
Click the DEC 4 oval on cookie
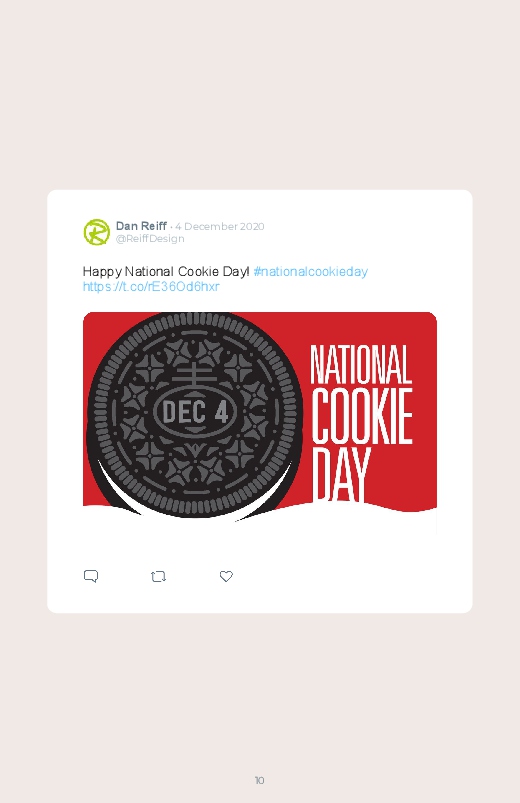[195, 412]
